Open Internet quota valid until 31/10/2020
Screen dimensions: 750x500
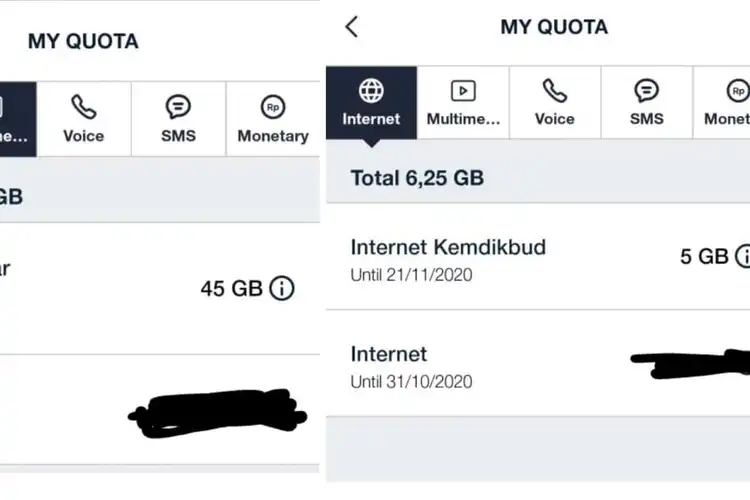pos(538,364)
